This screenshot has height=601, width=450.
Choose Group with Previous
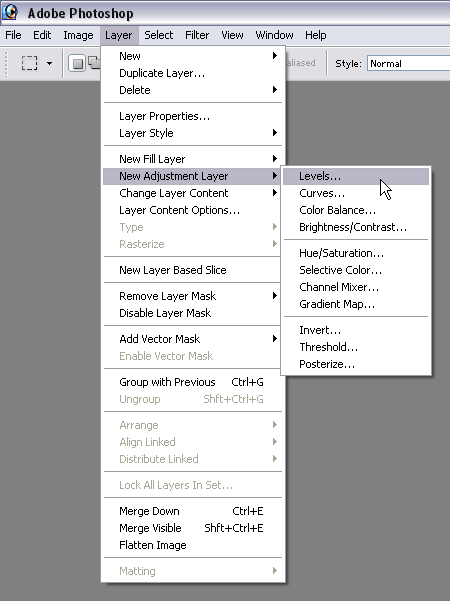pos(193,382)
